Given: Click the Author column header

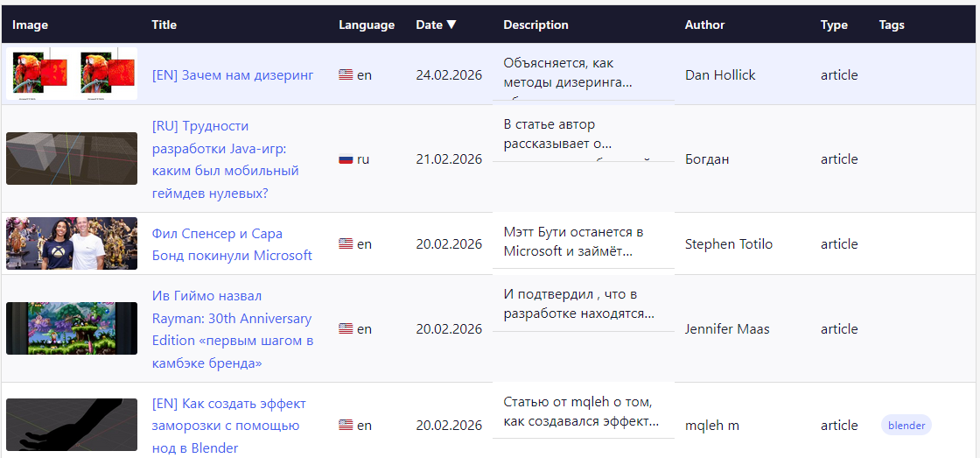Looking at the screenshot, I should 704,25.
